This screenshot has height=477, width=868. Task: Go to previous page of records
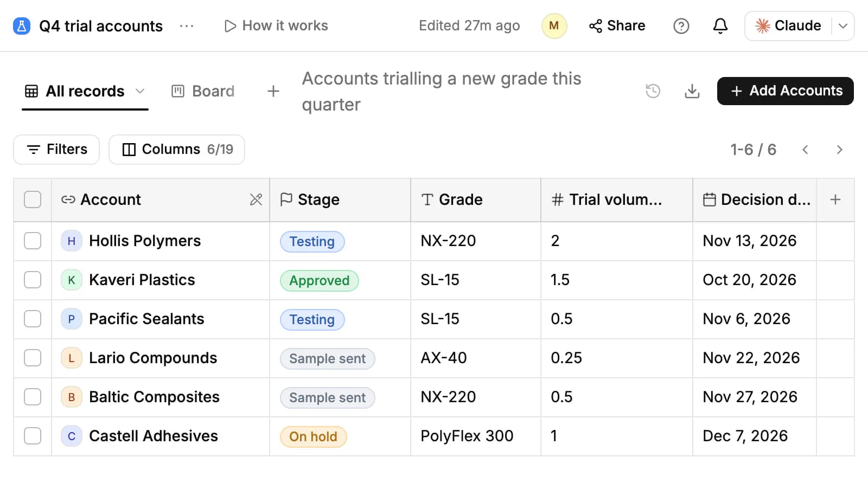[x=805, y=150]
